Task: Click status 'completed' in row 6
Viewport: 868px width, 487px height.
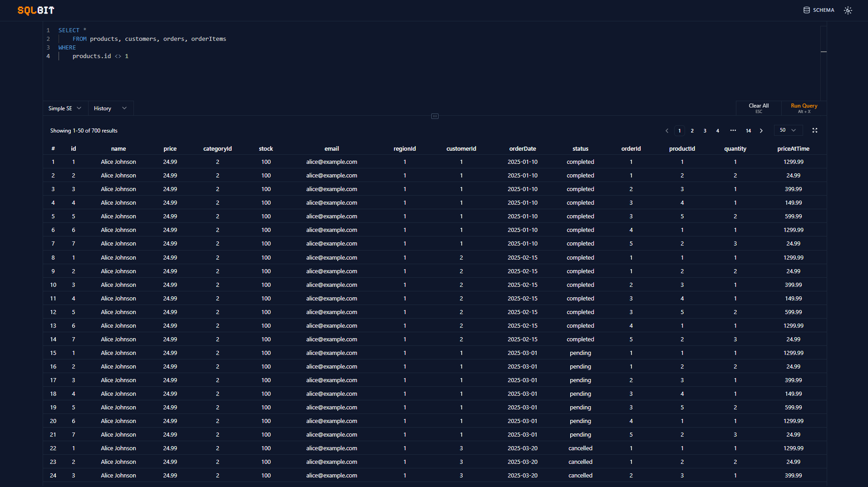Action: coord(581,230)
